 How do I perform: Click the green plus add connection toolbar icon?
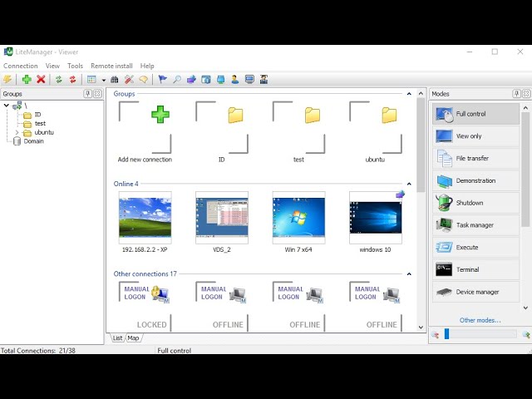pos(27,80)
